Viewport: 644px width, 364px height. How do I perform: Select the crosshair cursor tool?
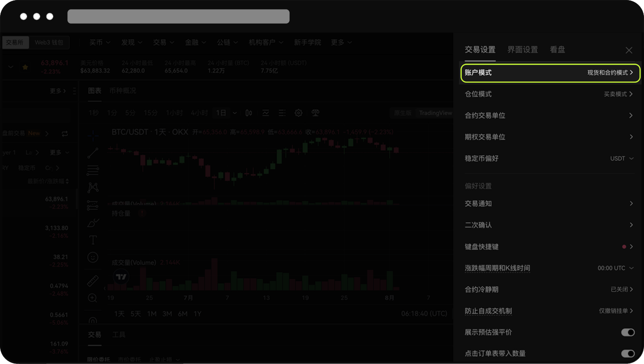(x=93, y=135)
